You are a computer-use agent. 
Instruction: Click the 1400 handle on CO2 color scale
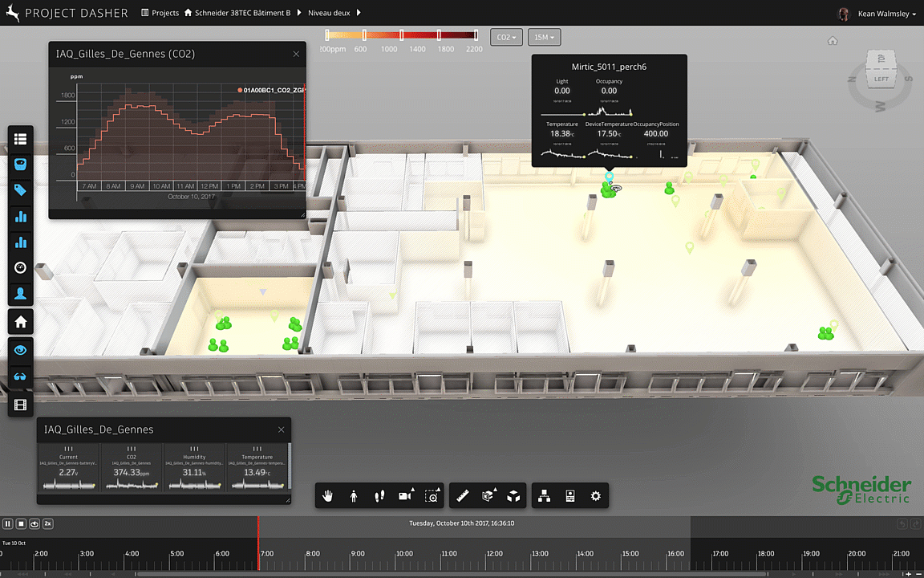coord(402,35)
